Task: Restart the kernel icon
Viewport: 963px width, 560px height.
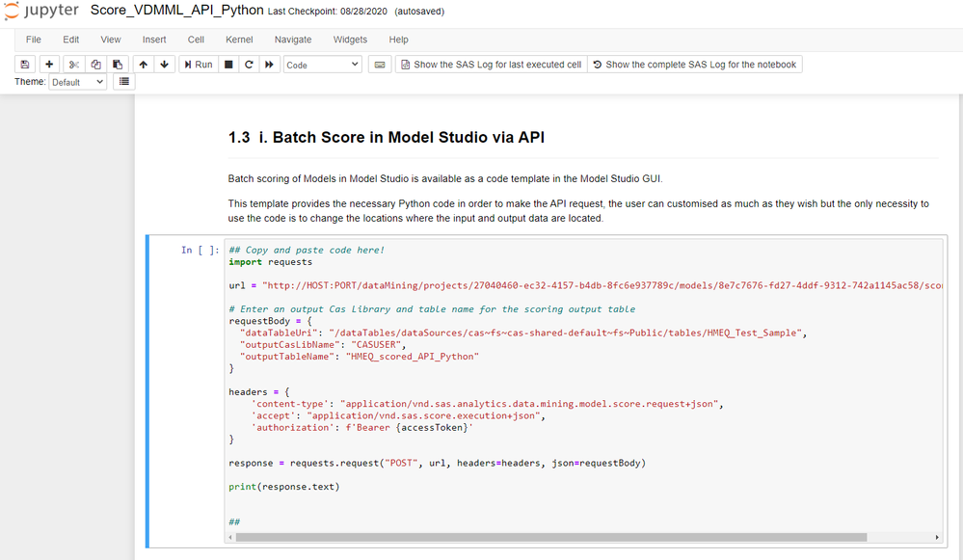Action: click(249, 65)
